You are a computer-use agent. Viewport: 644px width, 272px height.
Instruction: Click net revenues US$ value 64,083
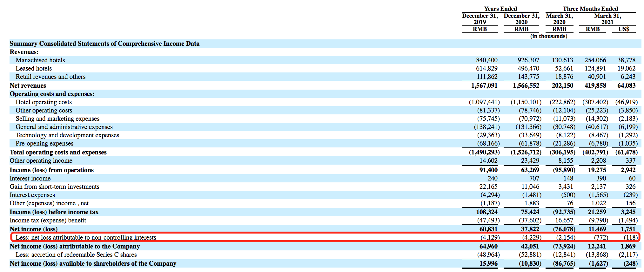click(x=626, y=85)
